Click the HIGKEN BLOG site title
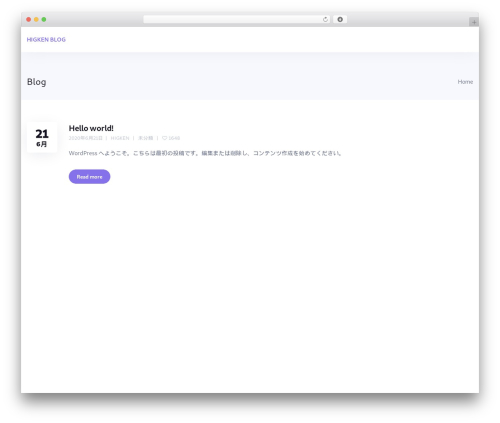 [x=46, y=40]
